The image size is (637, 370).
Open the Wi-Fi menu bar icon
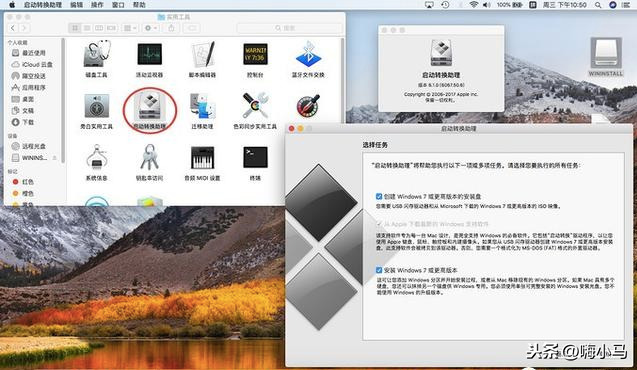click(x=473, y=5)
